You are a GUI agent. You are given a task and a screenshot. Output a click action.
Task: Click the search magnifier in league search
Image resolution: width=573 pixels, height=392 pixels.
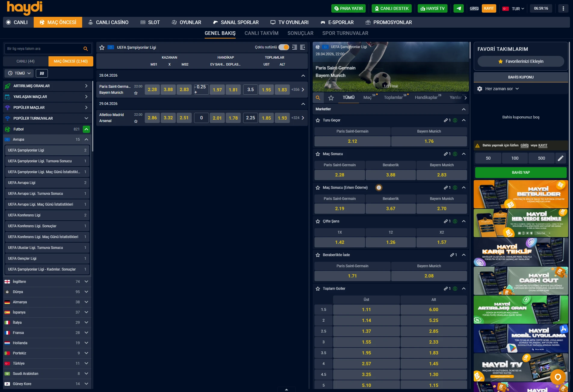pos(86,49)
